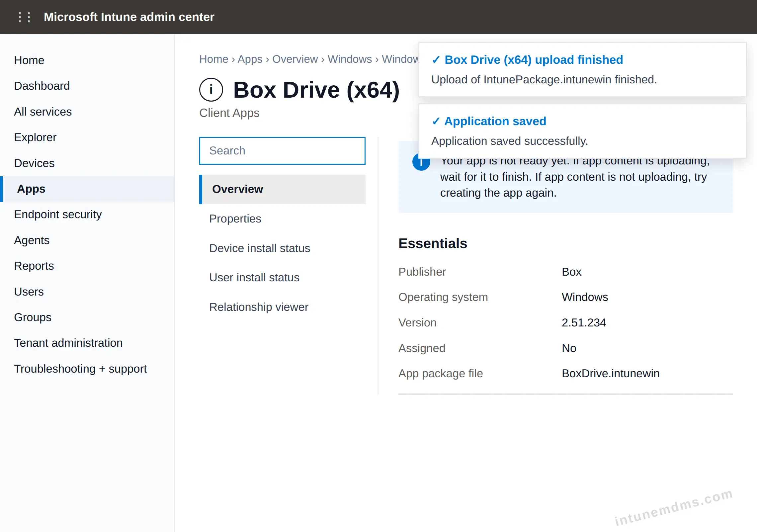The width and height of the screenshot is (757, 532).
Task: Click the Assigned value No
Action: [569, 348]
